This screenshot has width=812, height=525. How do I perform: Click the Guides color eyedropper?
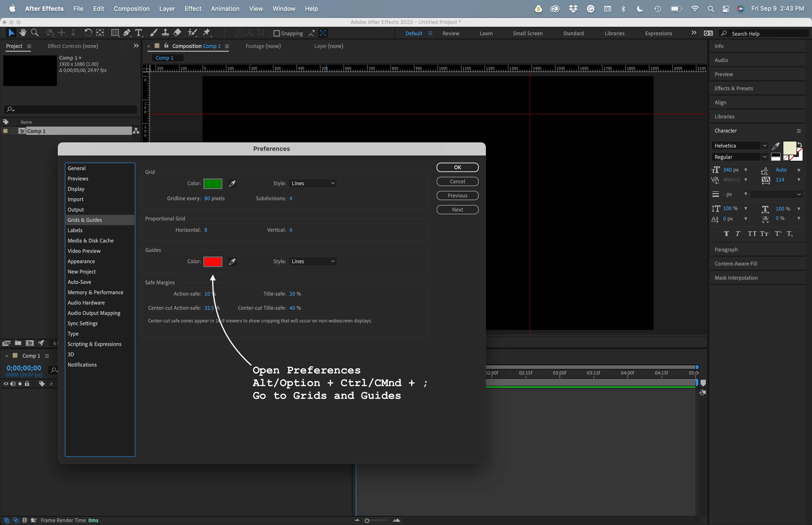[x=232, y=262]
